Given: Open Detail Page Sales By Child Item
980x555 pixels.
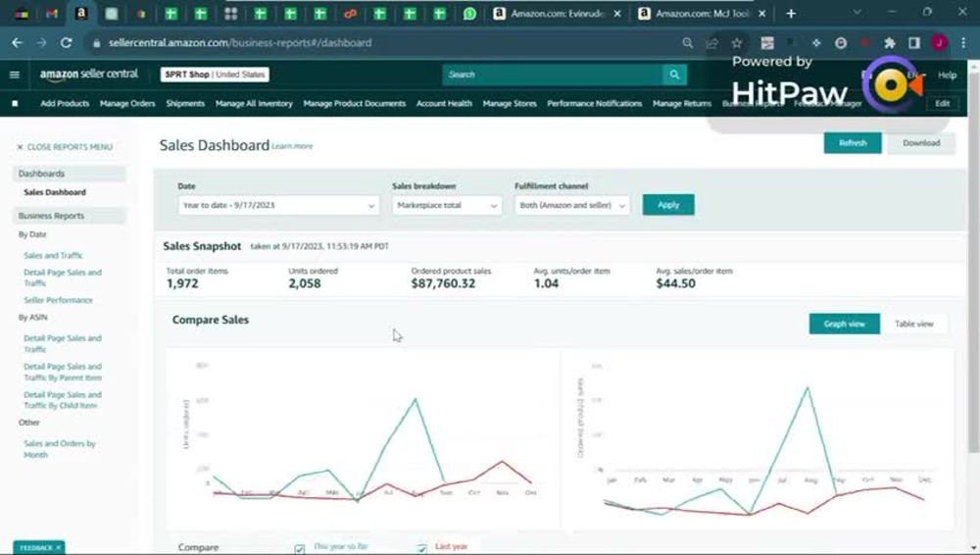Looking at the screenshot, I should pos(63,400).
